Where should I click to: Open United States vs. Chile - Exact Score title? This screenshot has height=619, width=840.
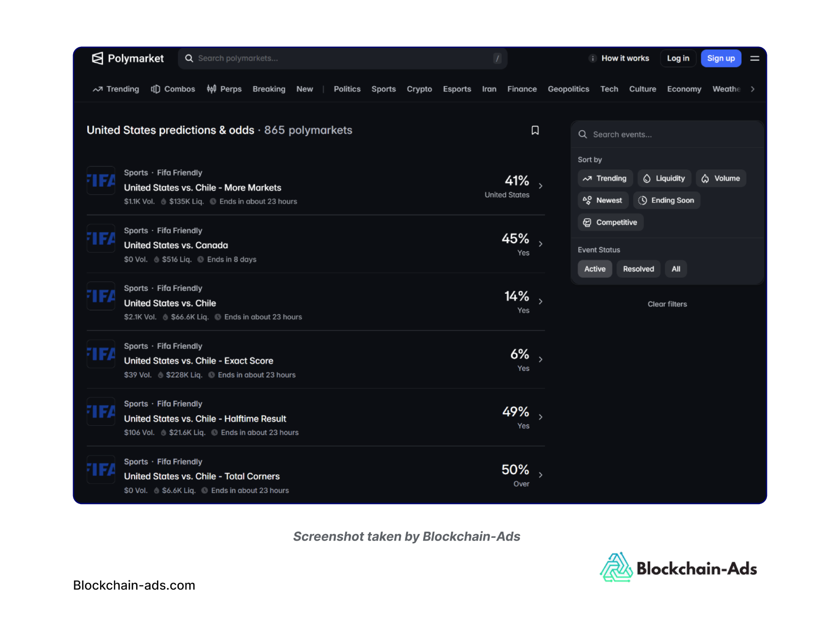[x=199, y=361]
